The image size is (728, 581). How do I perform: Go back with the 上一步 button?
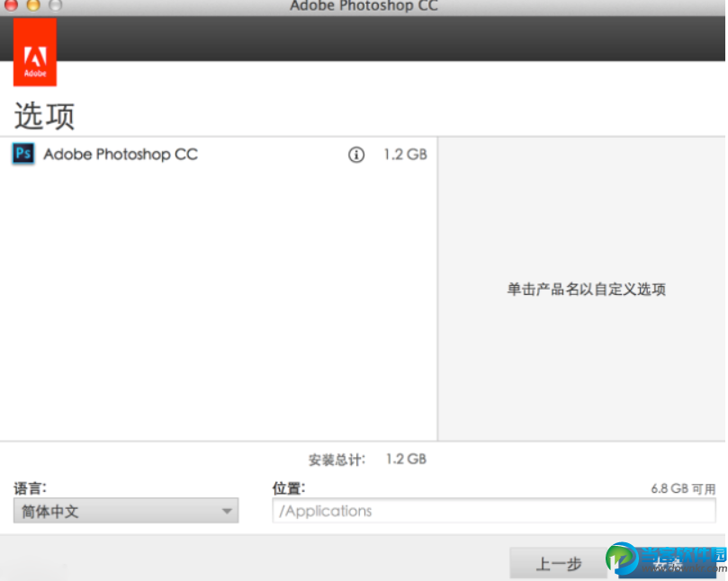[x=559, y=564]
